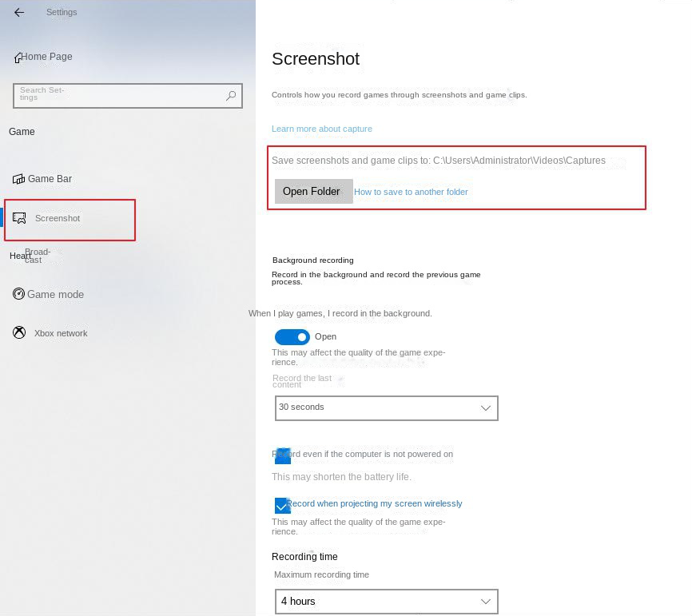Click the chevron on the 30 seconds box
The width and height of the screenshot is (692, 616).
tap(485, 408)
